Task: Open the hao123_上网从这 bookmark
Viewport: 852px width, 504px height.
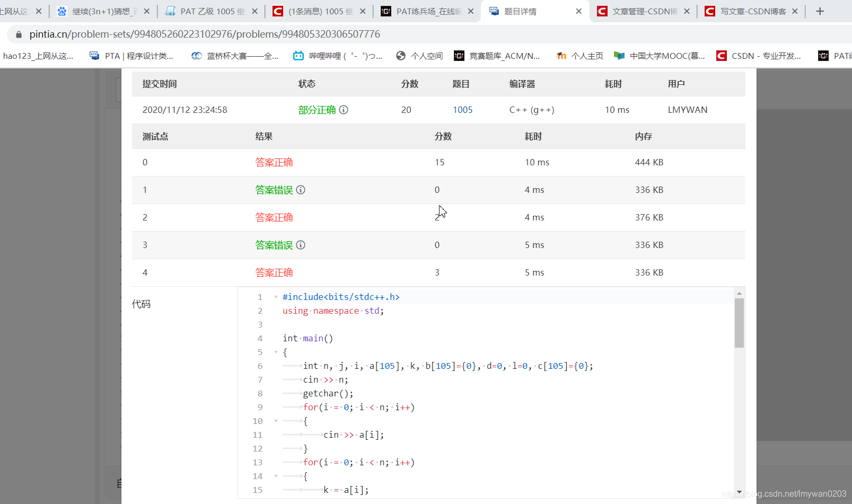Action: (x=38, y=56)
